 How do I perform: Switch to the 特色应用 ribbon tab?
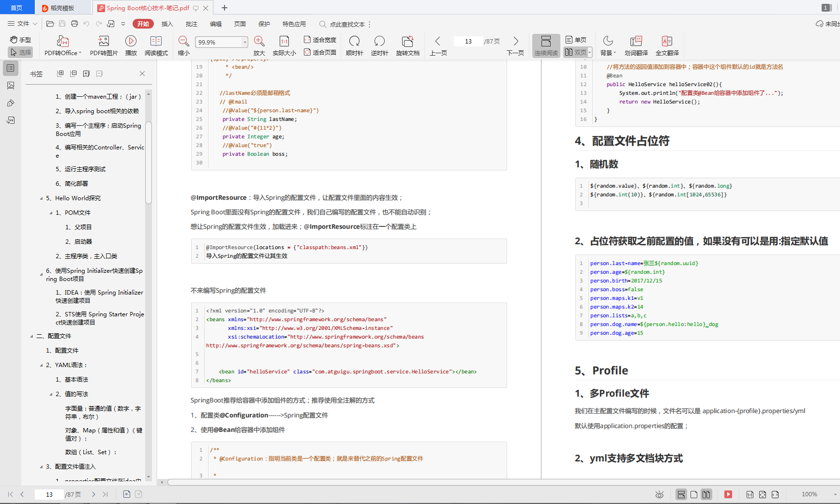click(x=294, y=24)
